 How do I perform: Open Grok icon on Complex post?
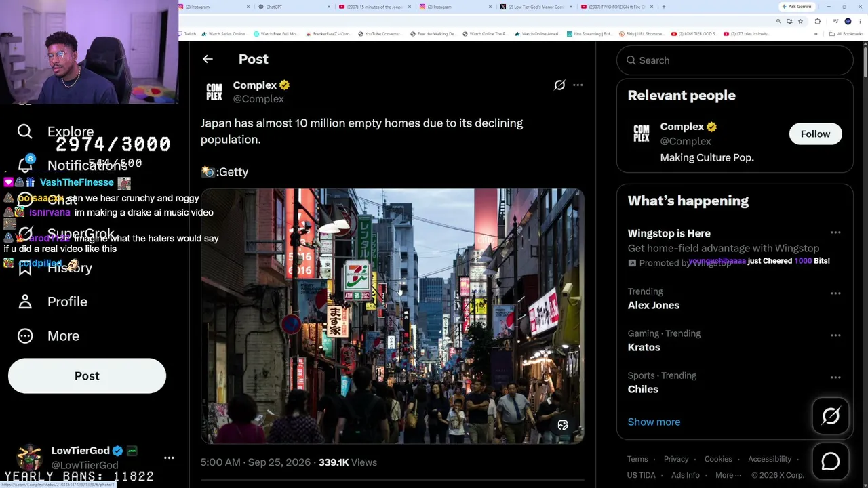click(559, 85)
